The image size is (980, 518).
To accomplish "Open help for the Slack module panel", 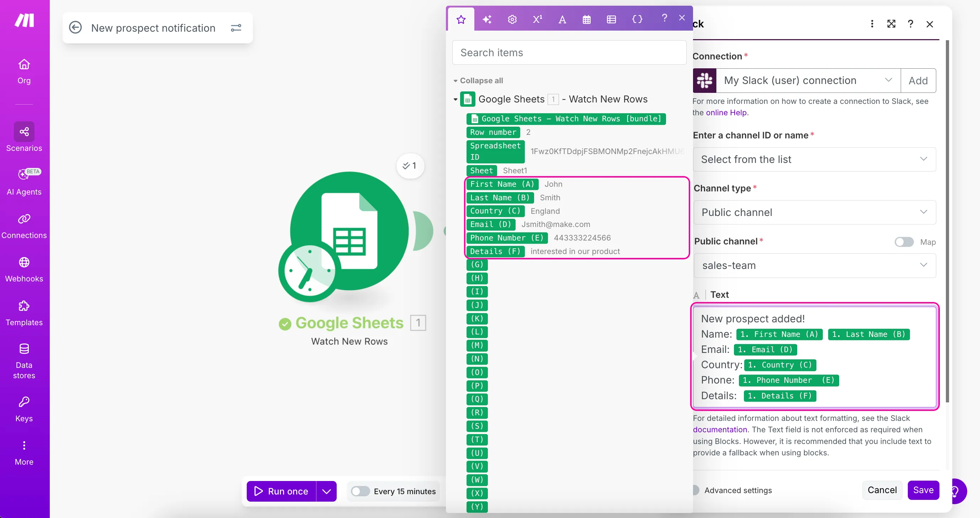I will (910, 24).
